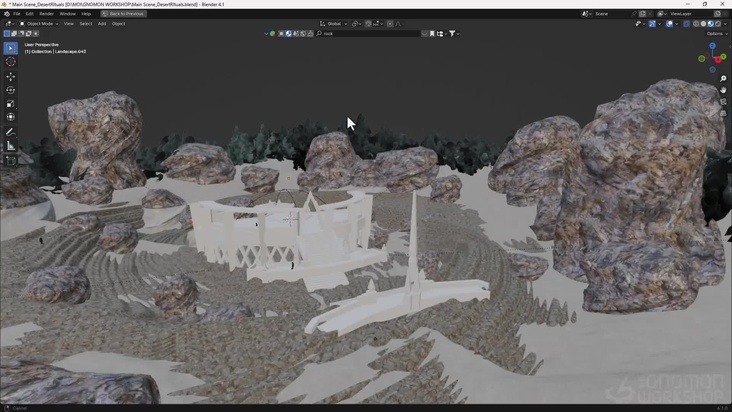Click the ViewLayer name field
732x412 pixels.
click(691, 14)
